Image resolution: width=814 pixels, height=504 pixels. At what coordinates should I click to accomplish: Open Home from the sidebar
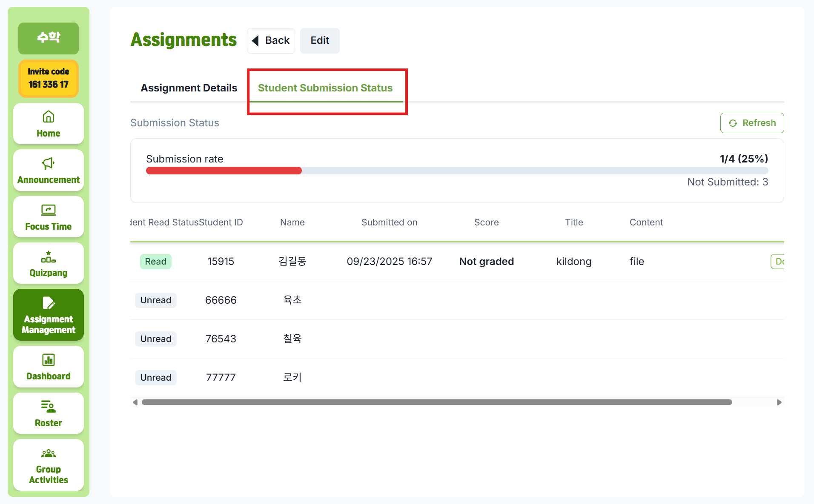(x=48, y=124)
